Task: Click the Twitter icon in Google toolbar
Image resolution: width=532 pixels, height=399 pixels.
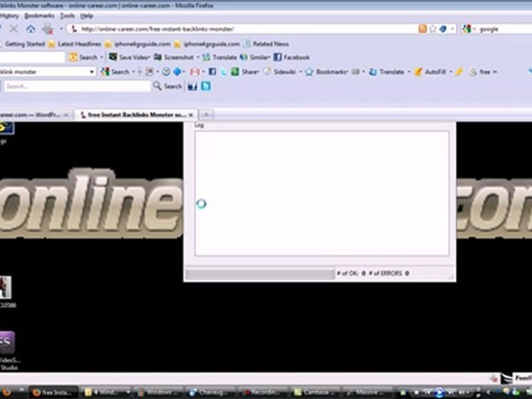Action: [x=223, y=71]
